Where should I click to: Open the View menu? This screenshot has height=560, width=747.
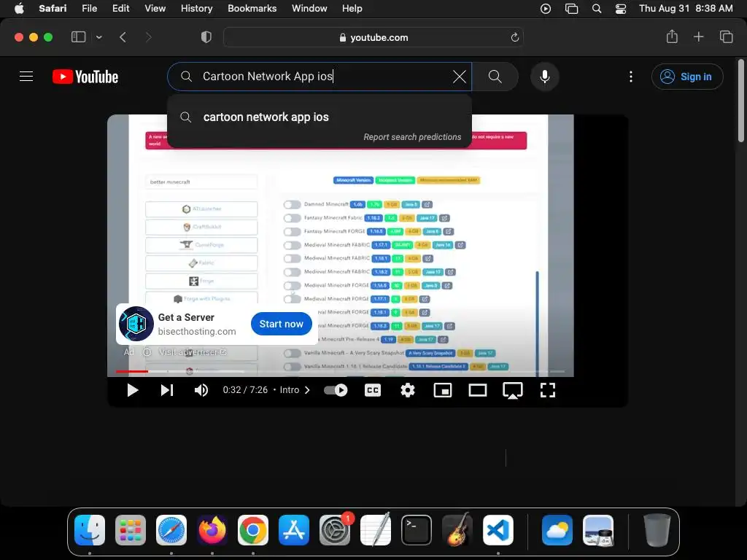[x=155, y=8]
